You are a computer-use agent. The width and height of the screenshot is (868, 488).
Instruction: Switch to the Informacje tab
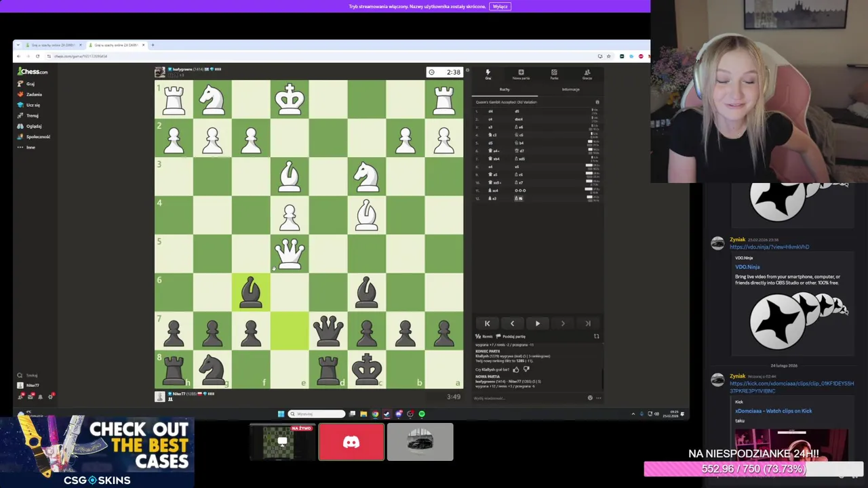point(570,89)
